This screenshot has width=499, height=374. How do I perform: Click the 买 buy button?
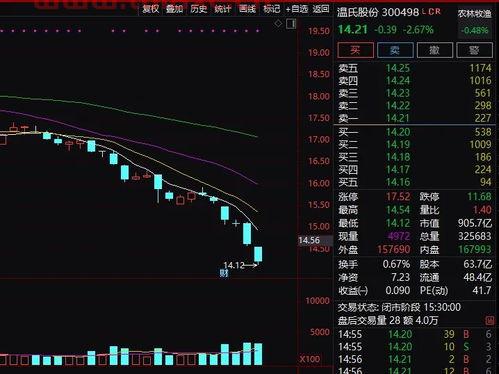point(355,50)
